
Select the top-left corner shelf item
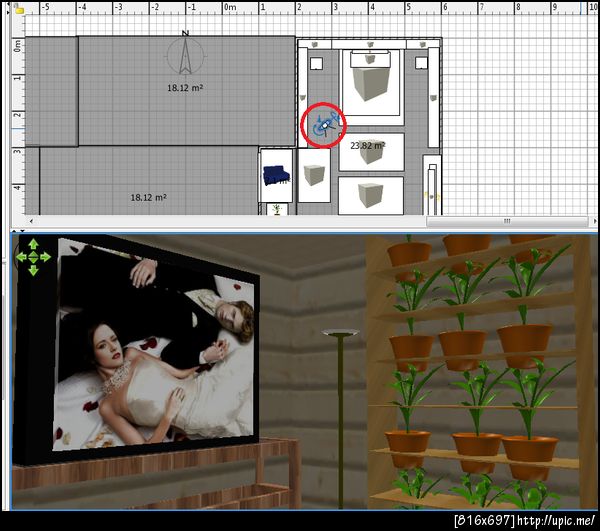(x=315, y=44)
